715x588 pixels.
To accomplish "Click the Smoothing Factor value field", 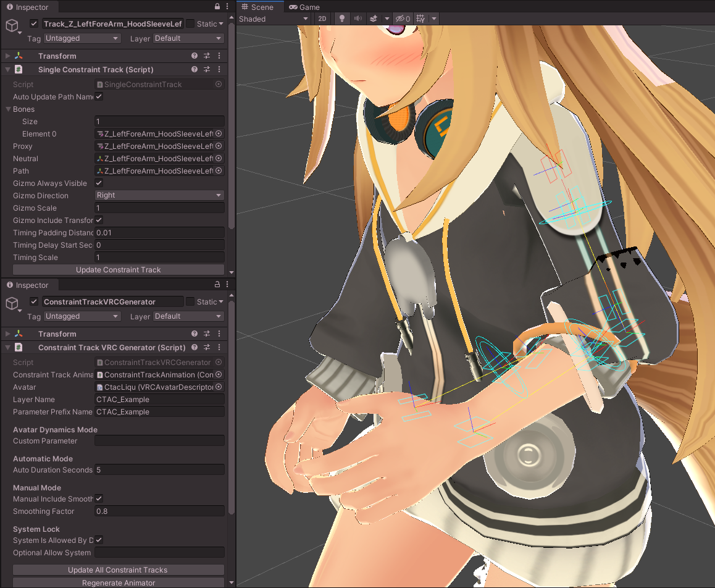I will 159,511.
